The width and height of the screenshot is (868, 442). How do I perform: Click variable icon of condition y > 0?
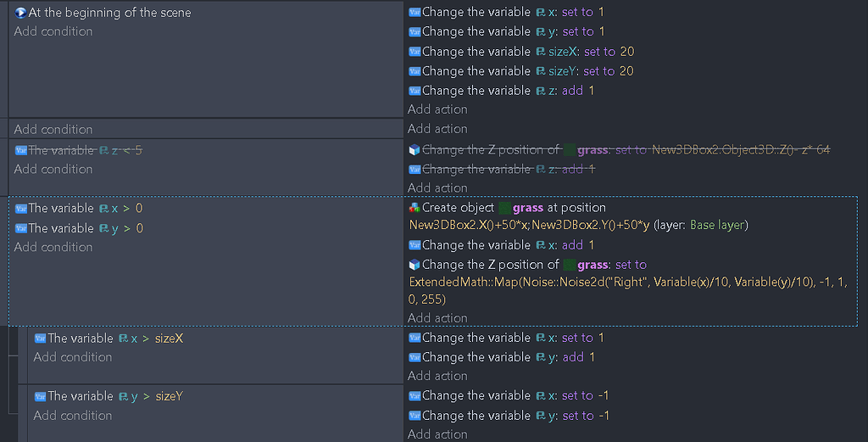tap(21, 228)
